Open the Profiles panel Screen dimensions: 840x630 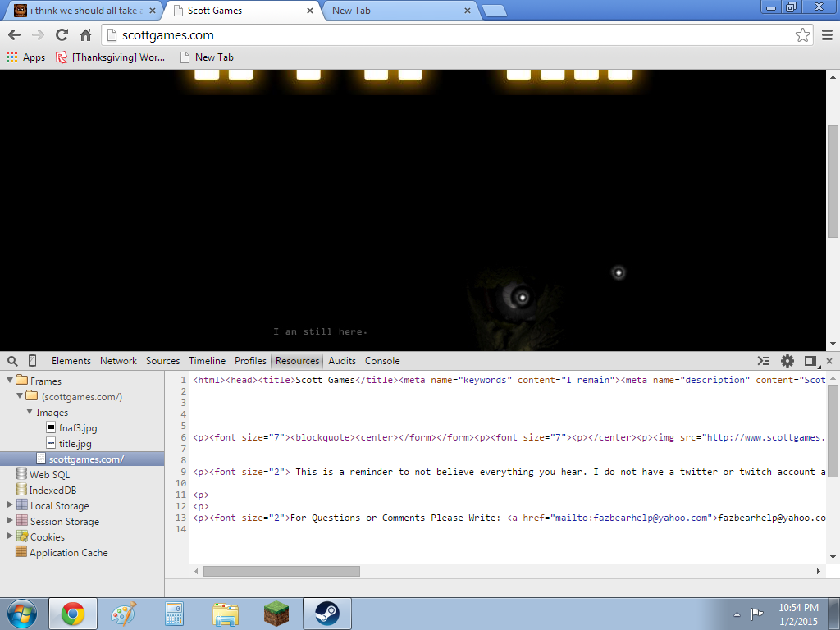click(250, 361)
